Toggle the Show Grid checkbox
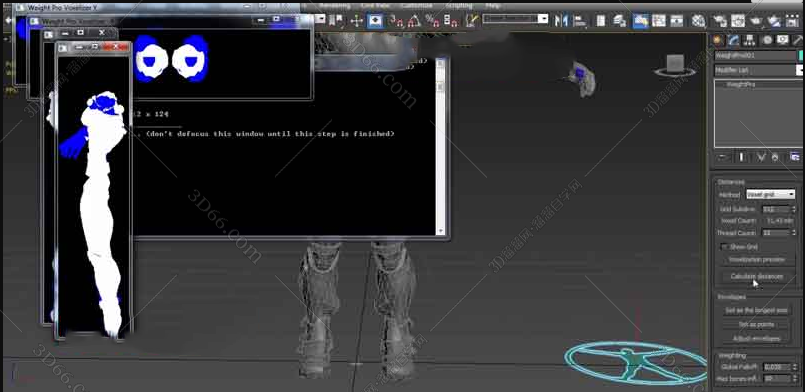The image size is (805, 392). [724, 247]
